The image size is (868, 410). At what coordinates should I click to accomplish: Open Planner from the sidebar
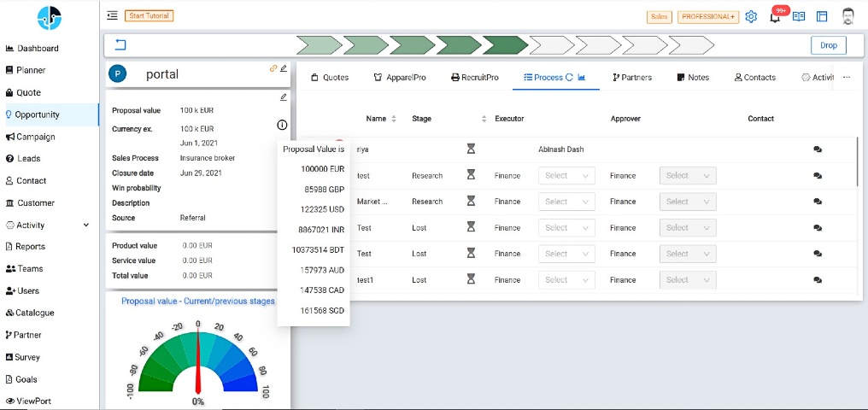(26, 70)
